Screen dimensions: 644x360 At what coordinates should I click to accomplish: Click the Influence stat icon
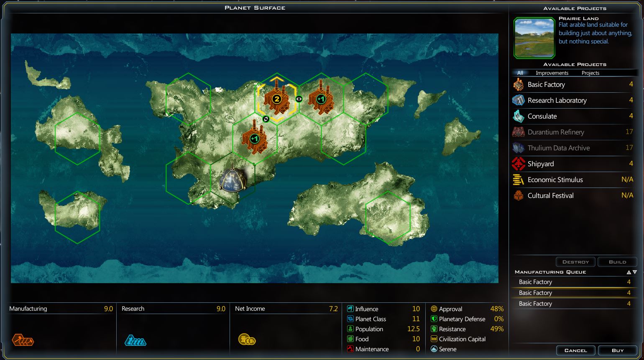(x=350, y=309)
